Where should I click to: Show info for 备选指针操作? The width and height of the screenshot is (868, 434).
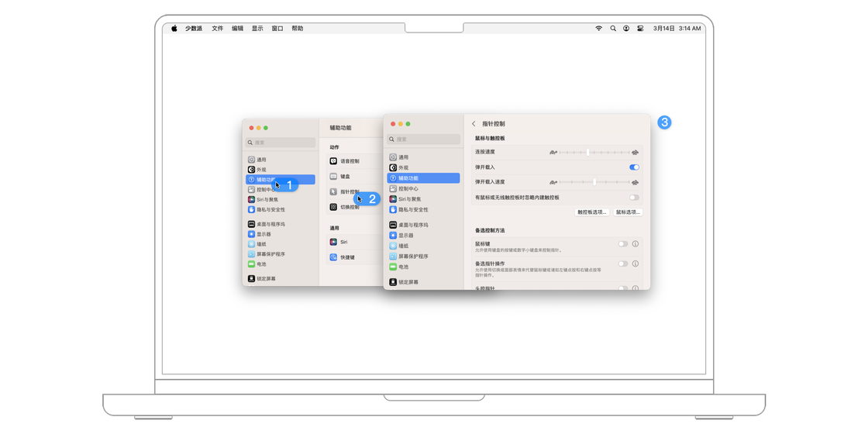(635, 263)
